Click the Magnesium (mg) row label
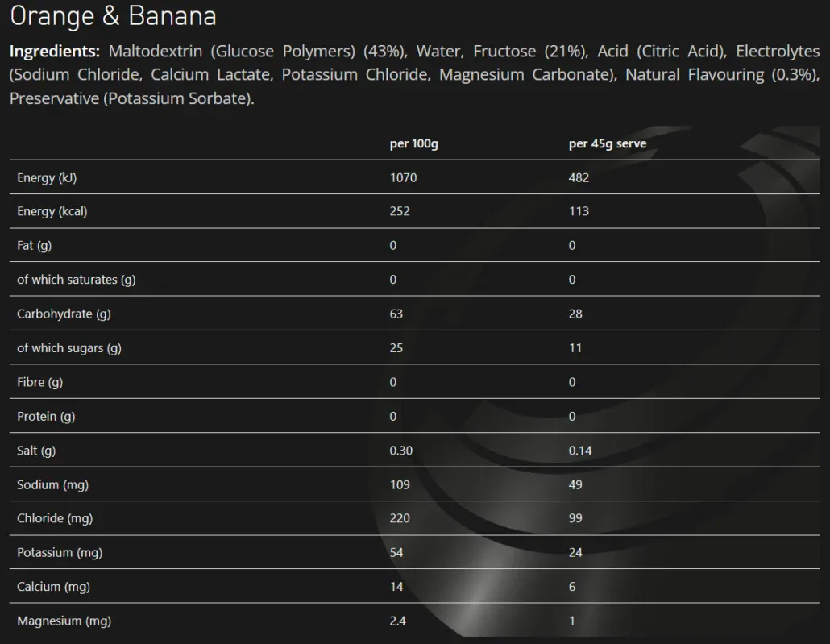 point(64,621)
